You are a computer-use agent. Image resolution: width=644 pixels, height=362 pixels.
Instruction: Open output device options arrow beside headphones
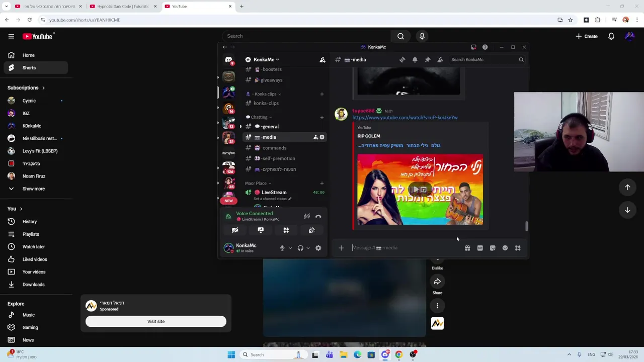click(x=308, y=248)
